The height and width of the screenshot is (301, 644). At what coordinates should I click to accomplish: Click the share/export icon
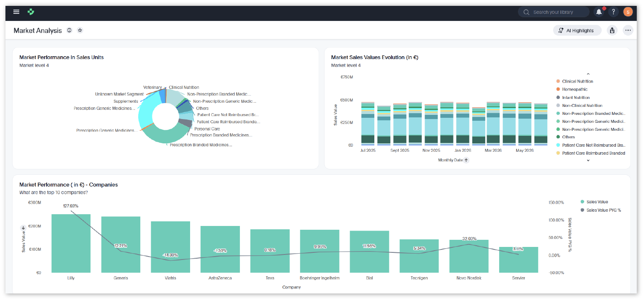click(612, 30)
